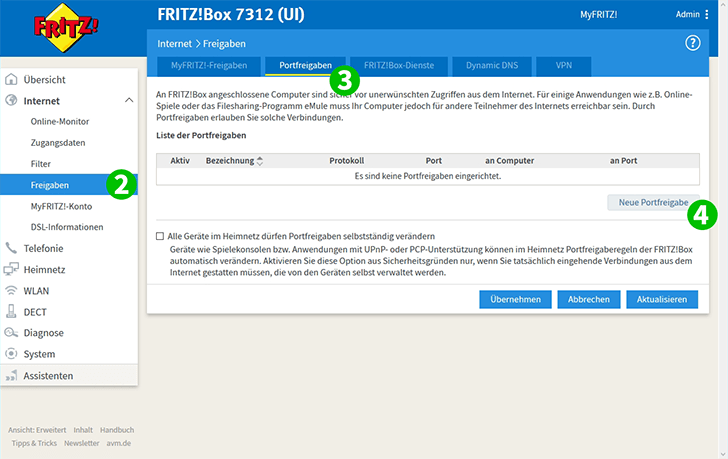Click the Protokoll column header
The width and height of the screenshot is (728, 459).
click(347, 161)
